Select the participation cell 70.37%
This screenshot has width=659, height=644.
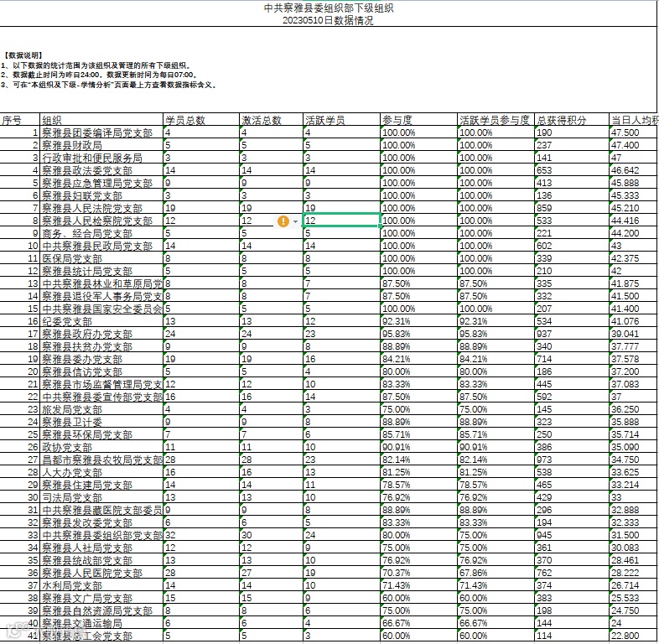[x=418, y=573]
